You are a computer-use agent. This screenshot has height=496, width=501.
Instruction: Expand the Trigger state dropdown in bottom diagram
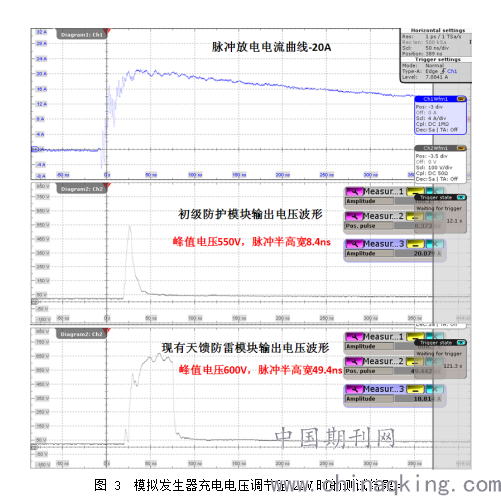(x=461, y=343)
